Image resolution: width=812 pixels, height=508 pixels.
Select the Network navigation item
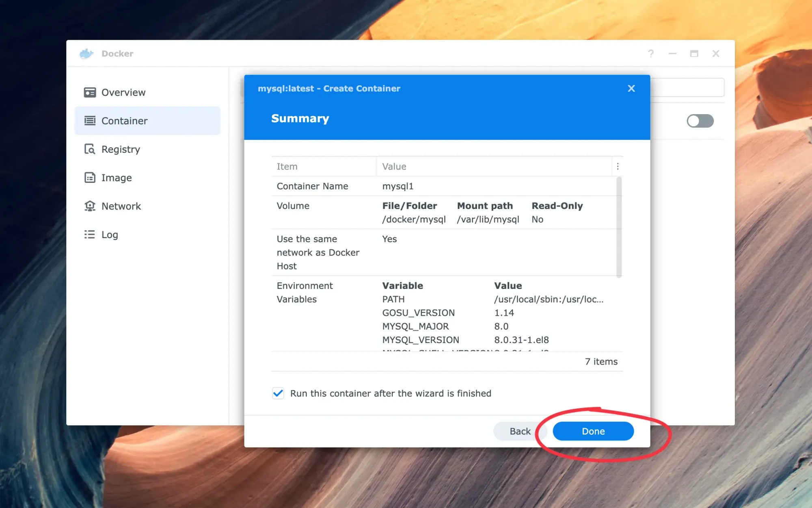tap(121, 205)
